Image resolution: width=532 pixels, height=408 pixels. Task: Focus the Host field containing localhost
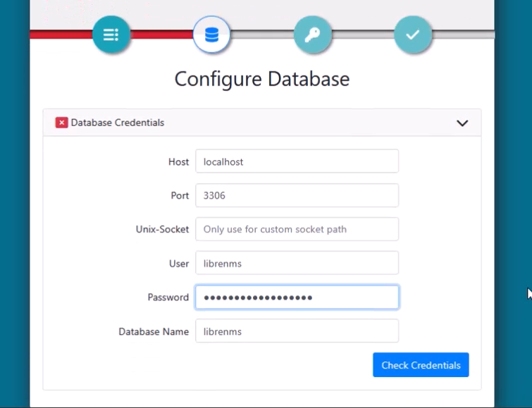pos(297,161)
